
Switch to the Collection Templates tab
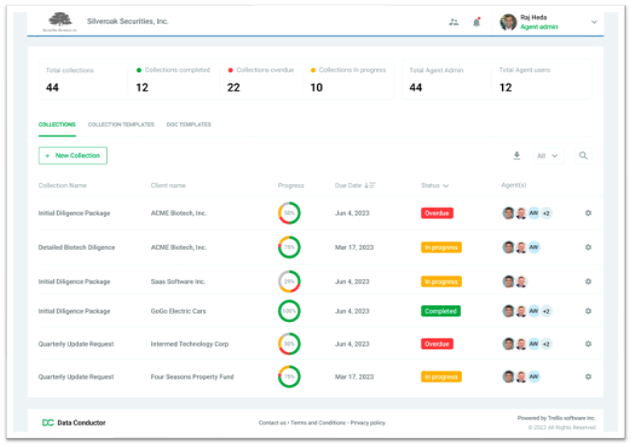pyautogui.click(x=121, y=125)
